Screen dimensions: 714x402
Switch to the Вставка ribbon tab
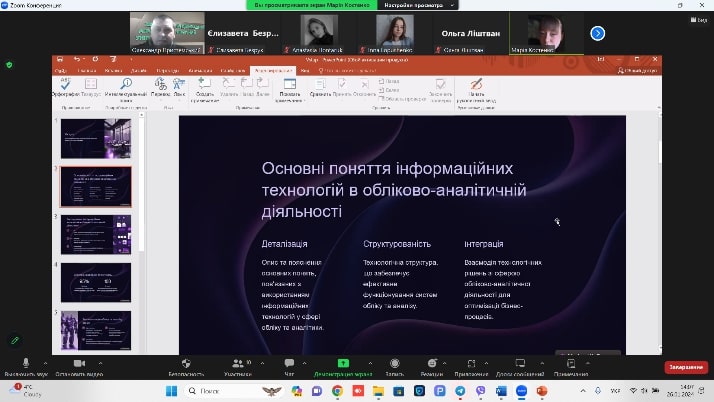113,71
